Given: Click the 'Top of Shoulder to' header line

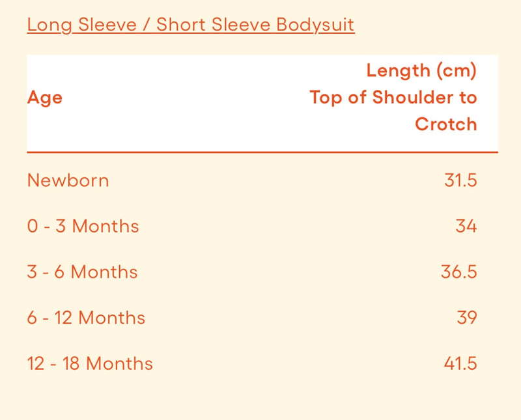Looking at the screenshot, I should (x=393, y=98).
